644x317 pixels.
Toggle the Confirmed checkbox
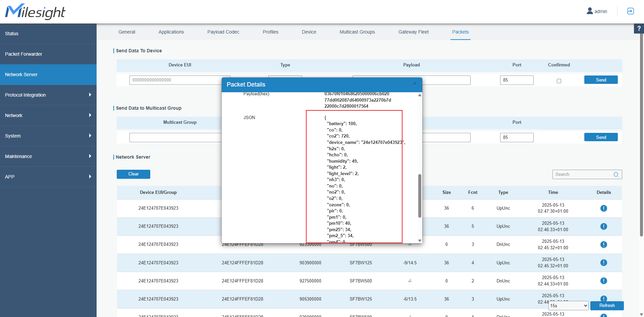[x=559, y=81]
